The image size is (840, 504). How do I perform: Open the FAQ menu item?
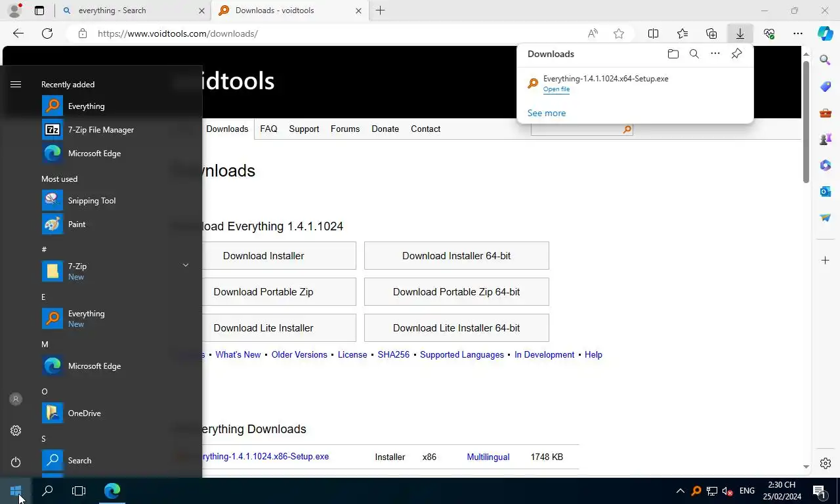[268, 129]
